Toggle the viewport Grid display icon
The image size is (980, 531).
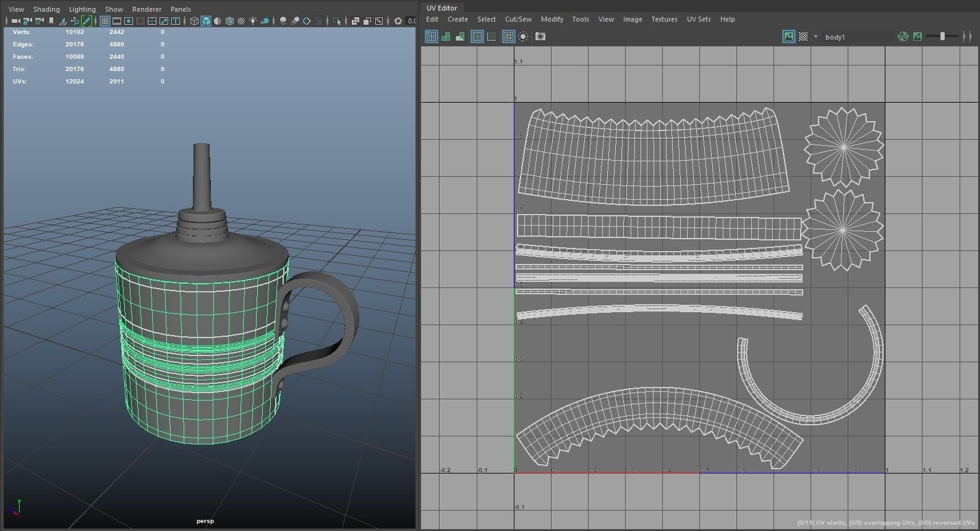coord(105,21)
